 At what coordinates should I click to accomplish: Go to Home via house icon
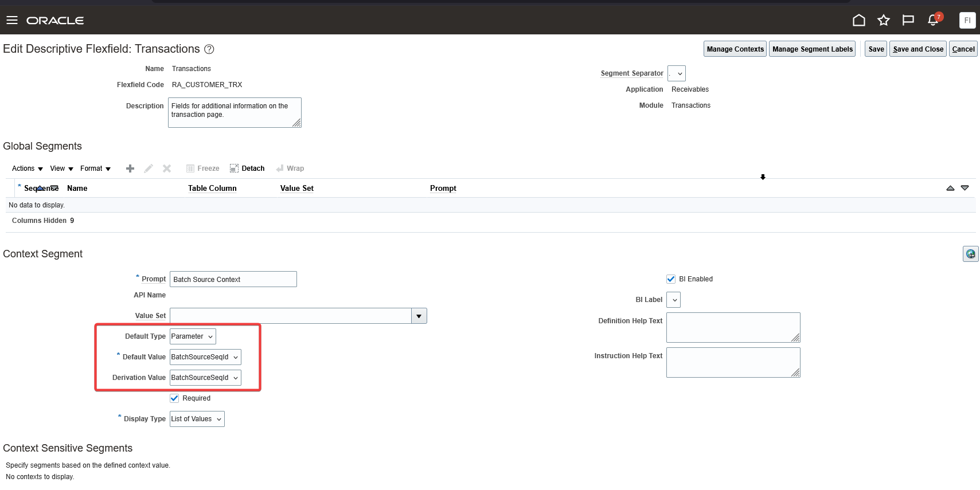(x=858, y=21)
